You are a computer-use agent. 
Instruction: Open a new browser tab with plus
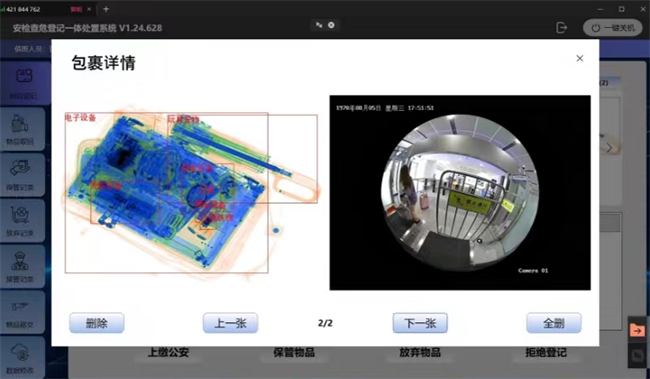[106, 9]
